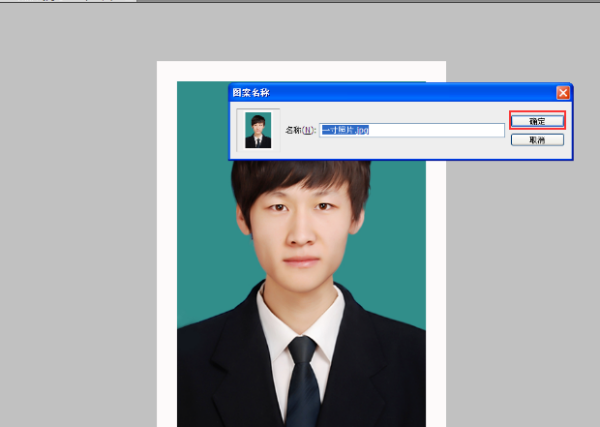Select the pattern preview thumbnail in the dialog
600x427 pixels.
coord(258,130)
